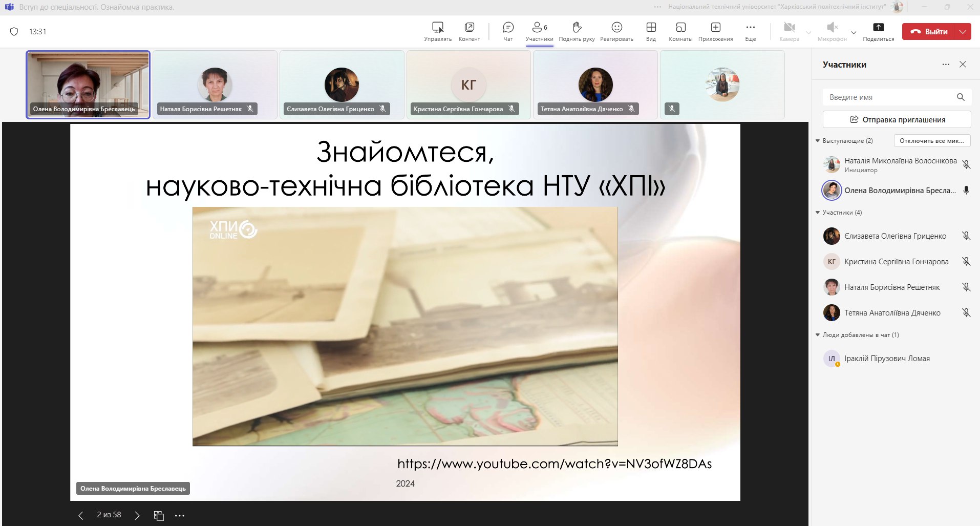
Task: Go to the next slide arrow
Action: (x=137, y=516)
